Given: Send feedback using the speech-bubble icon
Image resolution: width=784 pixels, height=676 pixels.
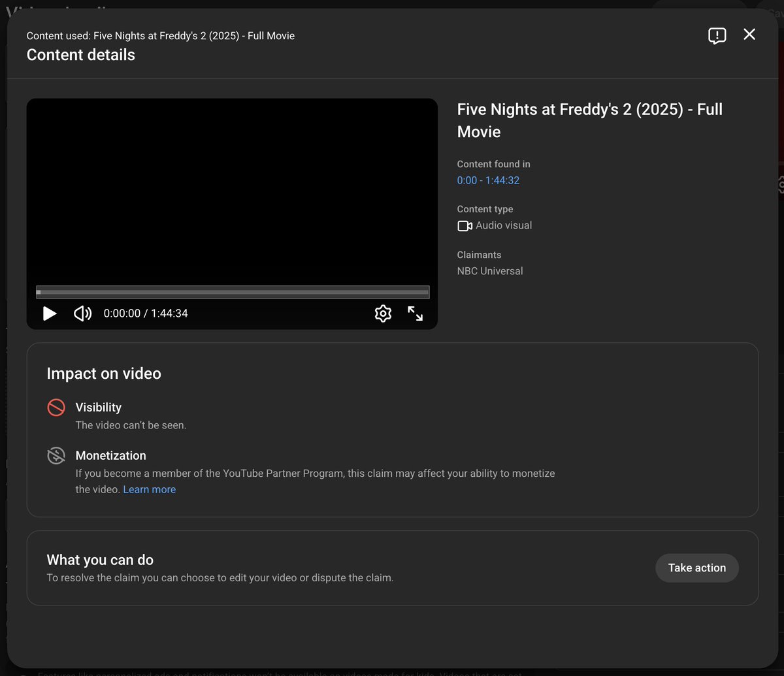Looking at the screenshot, I should pos(717,35).
